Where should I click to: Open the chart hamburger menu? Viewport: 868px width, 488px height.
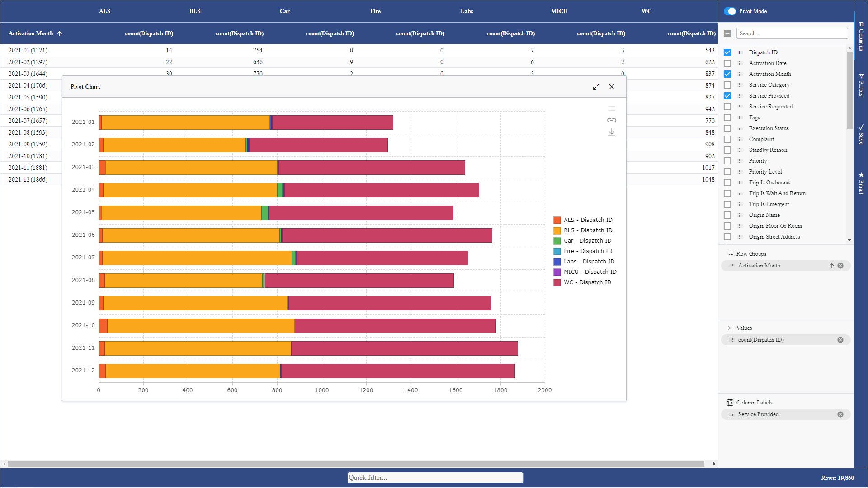pyautogui.click(x=612, y=108)
